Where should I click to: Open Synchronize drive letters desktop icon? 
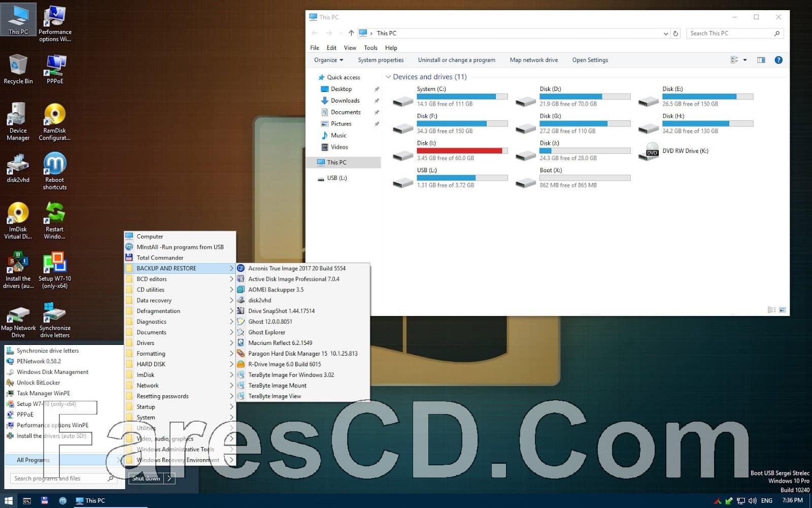click(x=55, y=320)
